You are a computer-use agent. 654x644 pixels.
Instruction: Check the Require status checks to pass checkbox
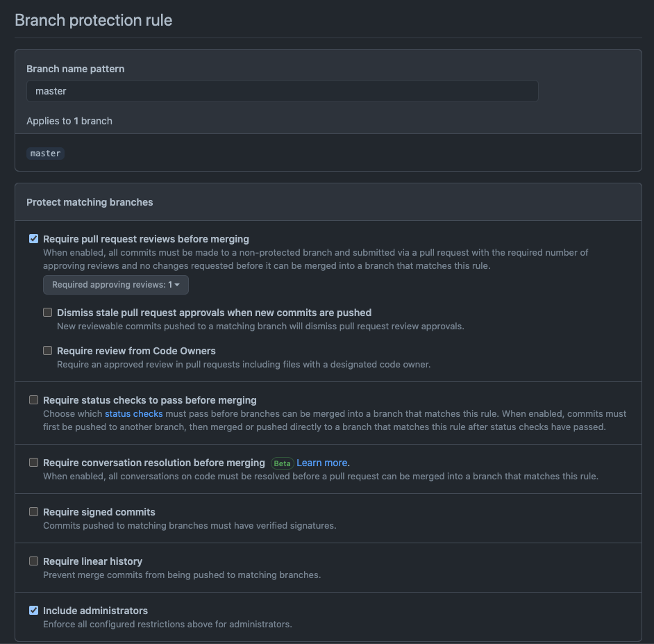coord(34,400)
